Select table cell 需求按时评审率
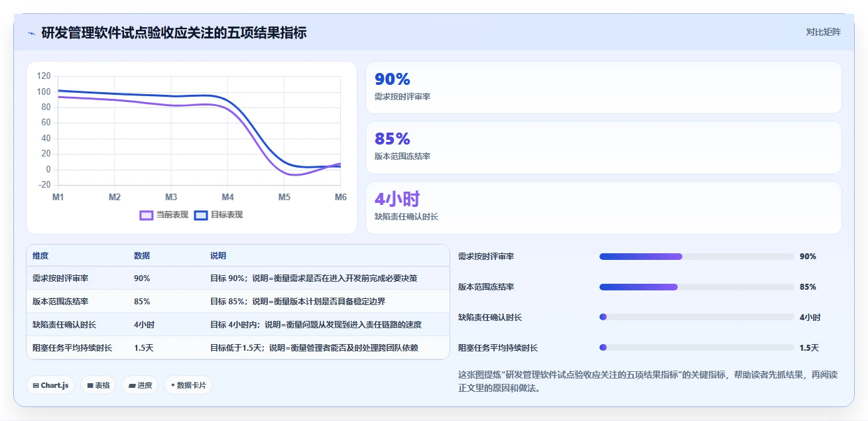This screenshot has height=421, width=868. click(60, 278)
